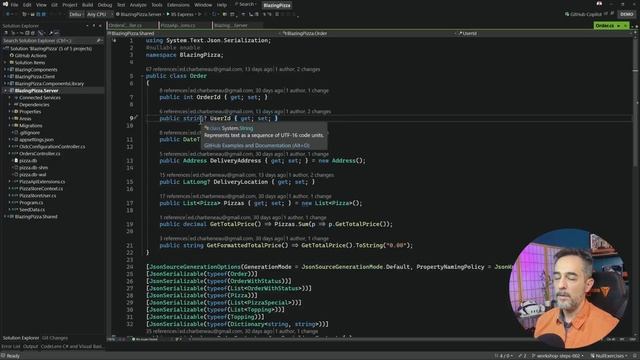This screenshot has width=640, height=360.
Task: Open the Project menu
Action: point(70,5)
